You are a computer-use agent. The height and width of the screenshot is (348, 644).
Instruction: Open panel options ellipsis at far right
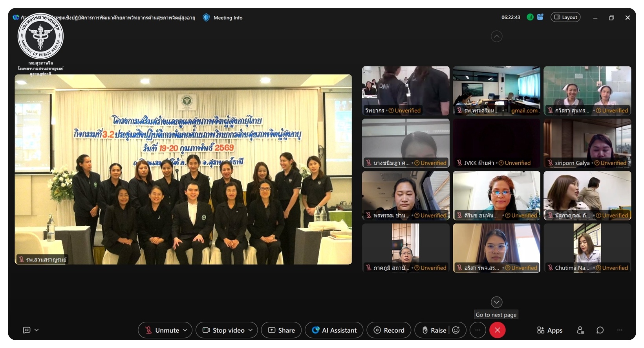(620, 330)
